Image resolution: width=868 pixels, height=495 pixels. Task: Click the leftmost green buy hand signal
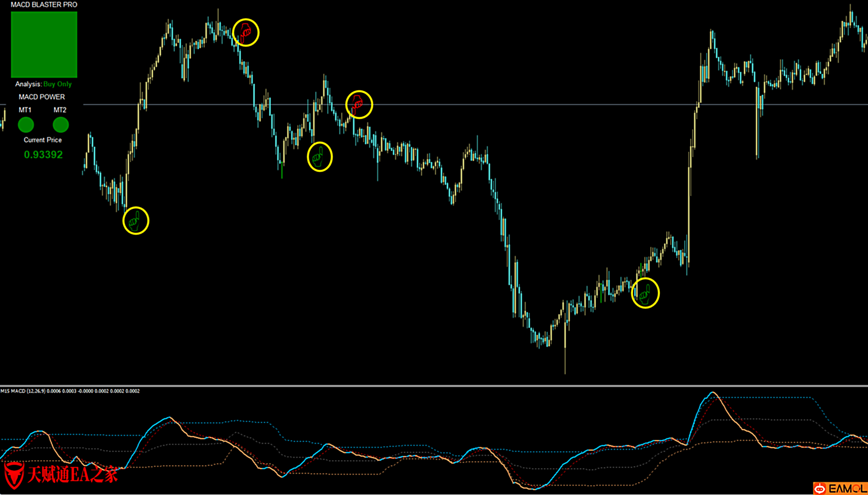tap(135, 221)
